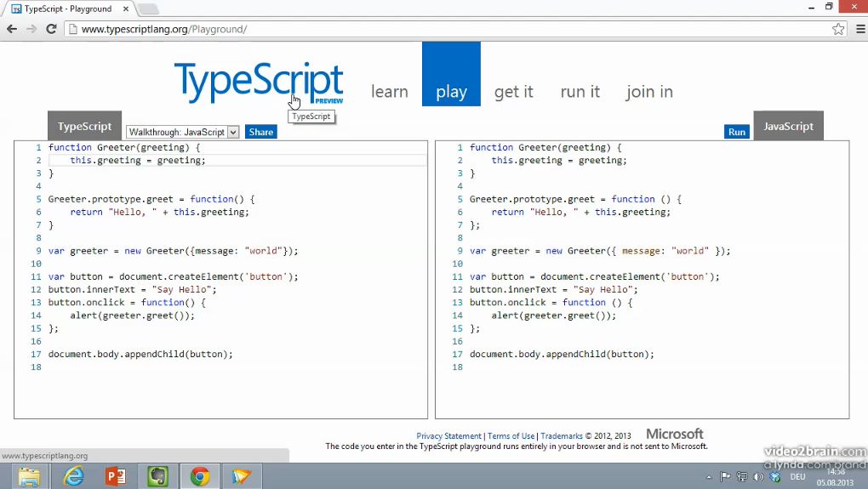Open the Privacy Statement link
The width and height of the screenshot is (868, 489).
[449, 436]
